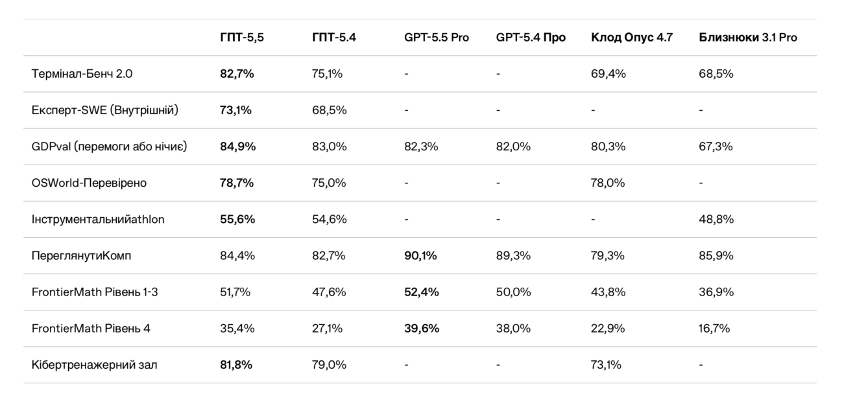Click the OSWorld-Перевірено row label
The height and width of the screenshot is (396, 868).
[89, 183]
